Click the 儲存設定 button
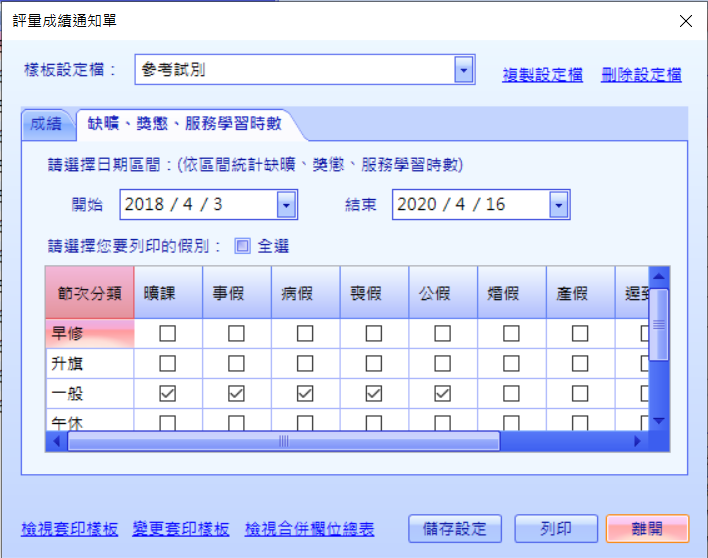 455,529
